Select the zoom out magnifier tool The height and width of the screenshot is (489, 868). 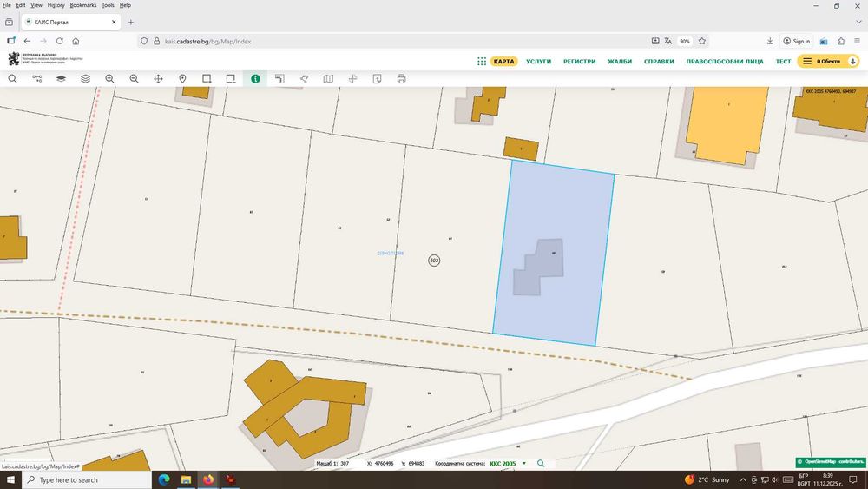click(x=134, y=79)
